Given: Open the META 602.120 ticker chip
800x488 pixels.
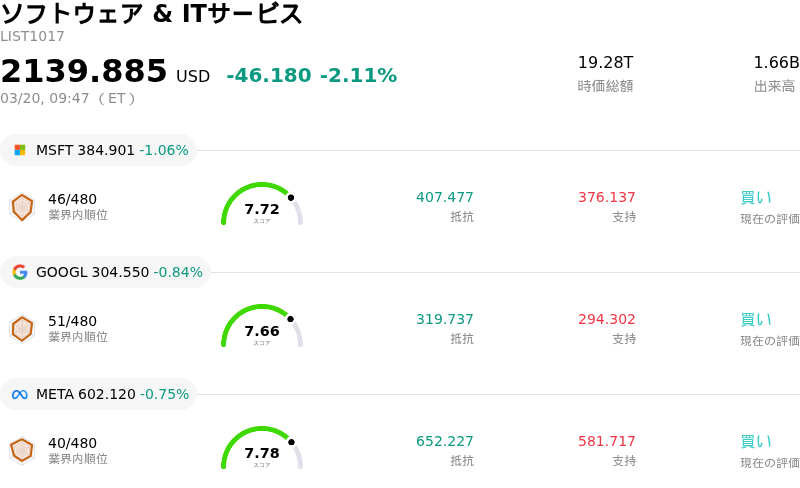Looking at the screenshot, I should [x=100, y=394].
